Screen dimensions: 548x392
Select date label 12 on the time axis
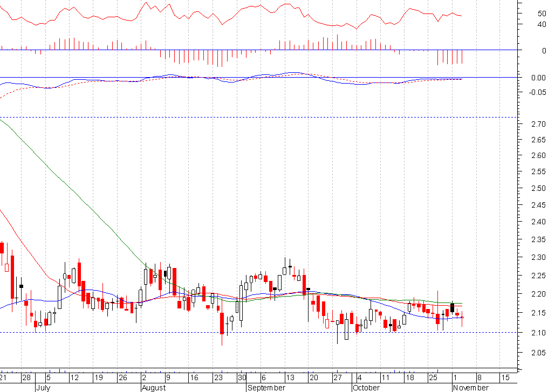pos(74,377)
